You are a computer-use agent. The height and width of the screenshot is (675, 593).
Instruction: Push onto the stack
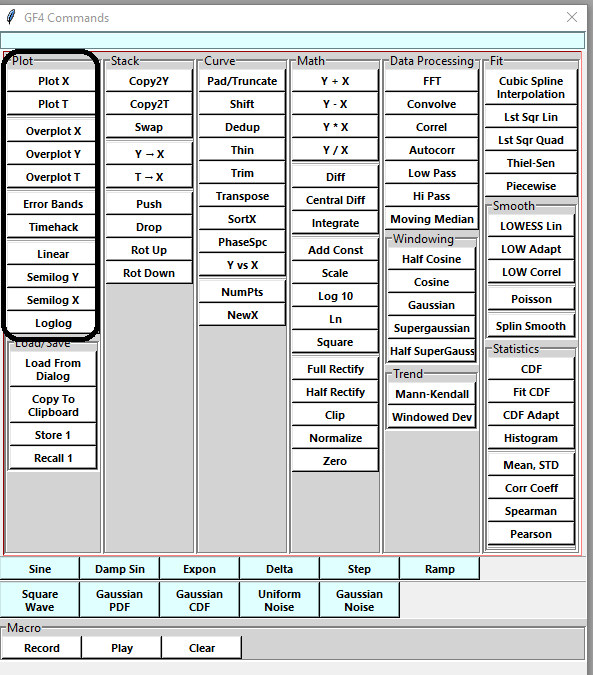pos(149,204)
